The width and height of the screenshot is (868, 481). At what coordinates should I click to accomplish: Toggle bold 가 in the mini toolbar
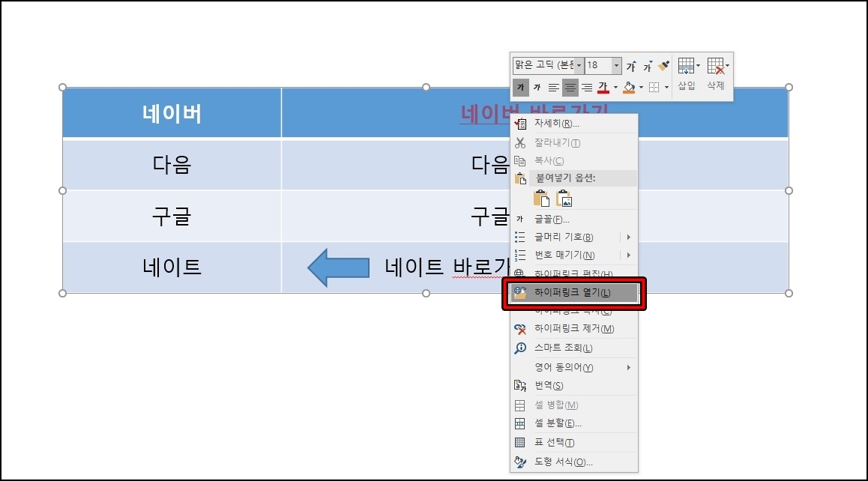pyautogui.click(x=520, y=87)
